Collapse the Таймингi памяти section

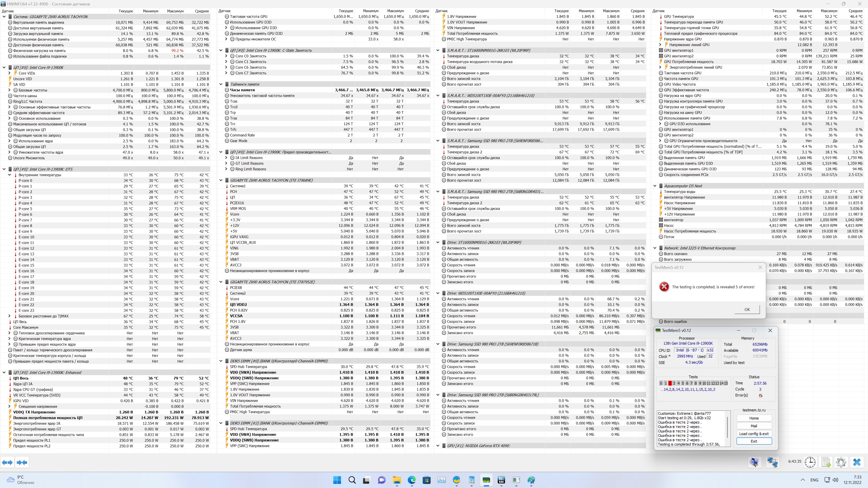[x=221, y=84]
